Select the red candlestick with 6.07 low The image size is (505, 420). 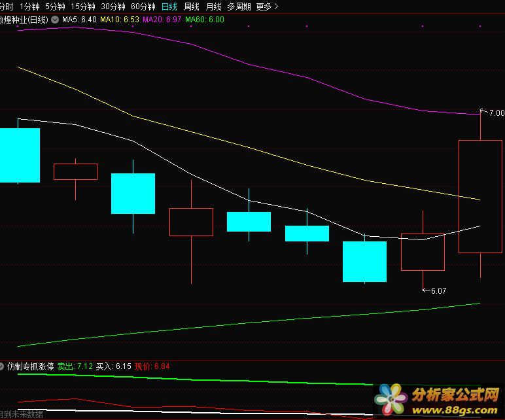(x=423, y=252)
